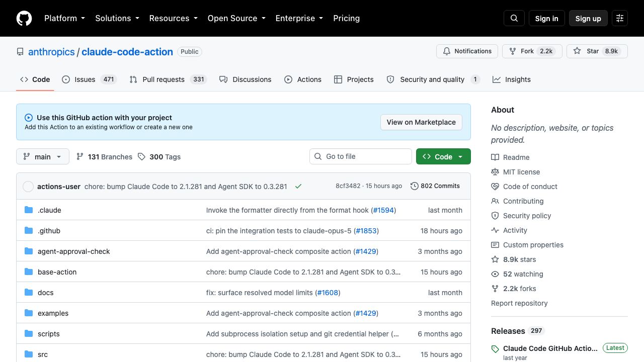Open commit hash 8cf3482
644x362 pixels.
348,186
